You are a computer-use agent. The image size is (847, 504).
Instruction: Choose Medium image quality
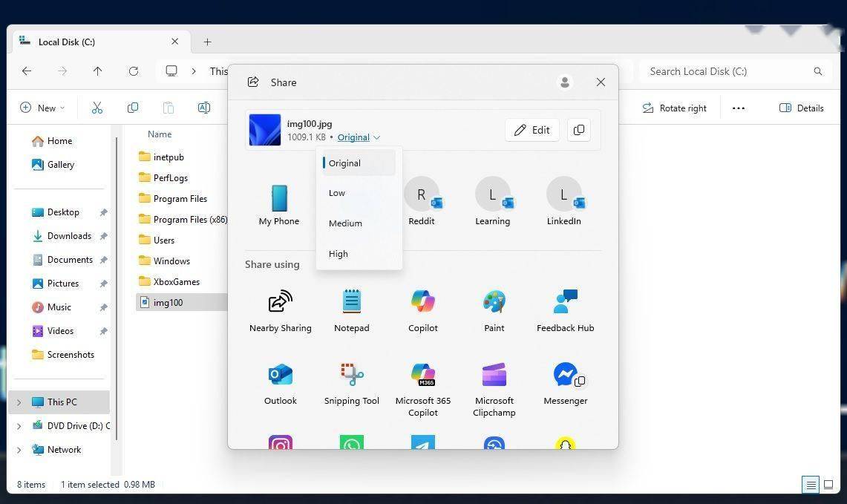tap(359, 223)
